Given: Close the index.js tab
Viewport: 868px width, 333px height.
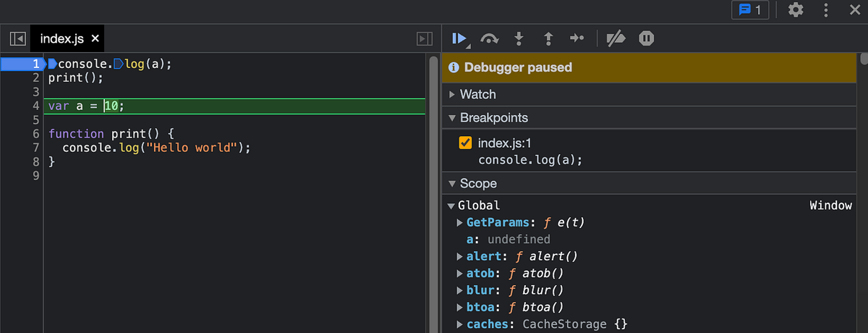Looking at the screenshot, I should (95, 38).
